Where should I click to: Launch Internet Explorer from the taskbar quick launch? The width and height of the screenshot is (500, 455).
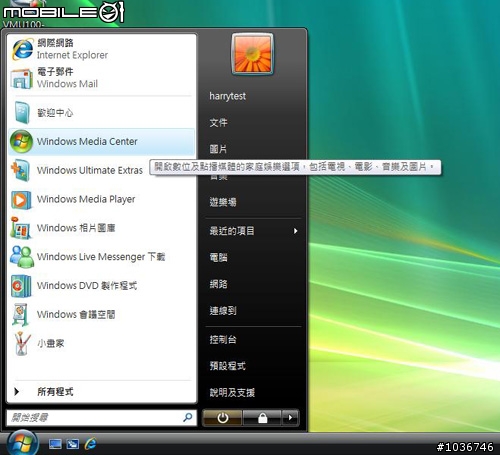pos(90,444)
